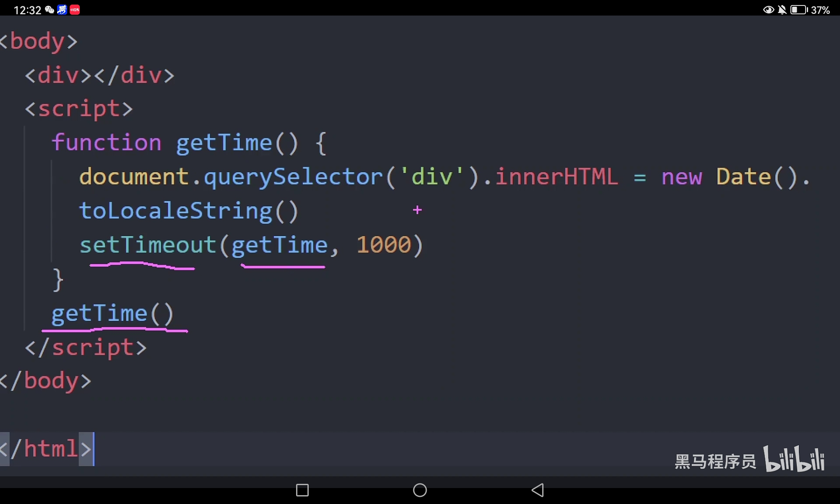Image resolution: width=840 pixels, height=504 pixels.
Task: Tap the WeChat notification icon
Action: [x=50, y=10]
